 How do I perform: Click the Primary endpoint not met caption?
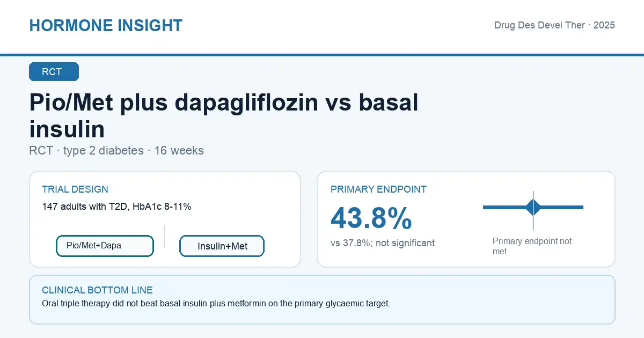[532, 246]
